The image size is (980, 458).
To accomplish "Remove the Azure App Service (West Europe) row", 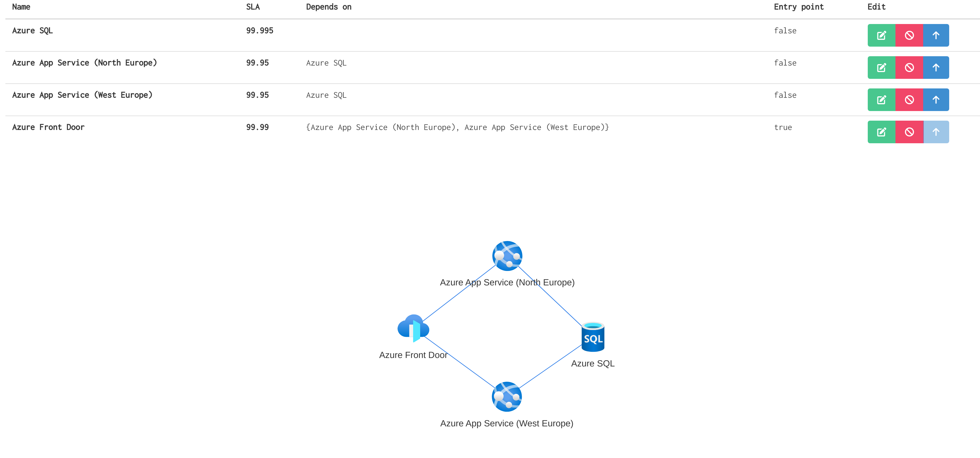I will (x=909, y=100).
